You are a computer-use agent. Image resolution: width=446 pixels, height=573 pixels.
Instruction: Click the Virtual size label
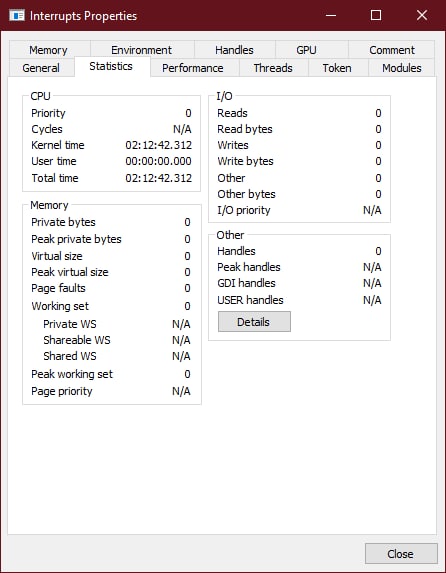click(x=57, y=256)
